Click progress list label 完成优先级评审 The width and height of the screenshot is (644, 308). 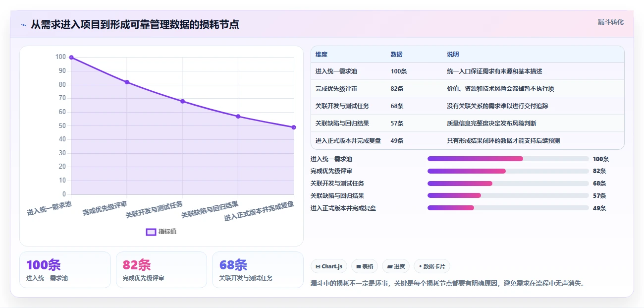point(331,171)
